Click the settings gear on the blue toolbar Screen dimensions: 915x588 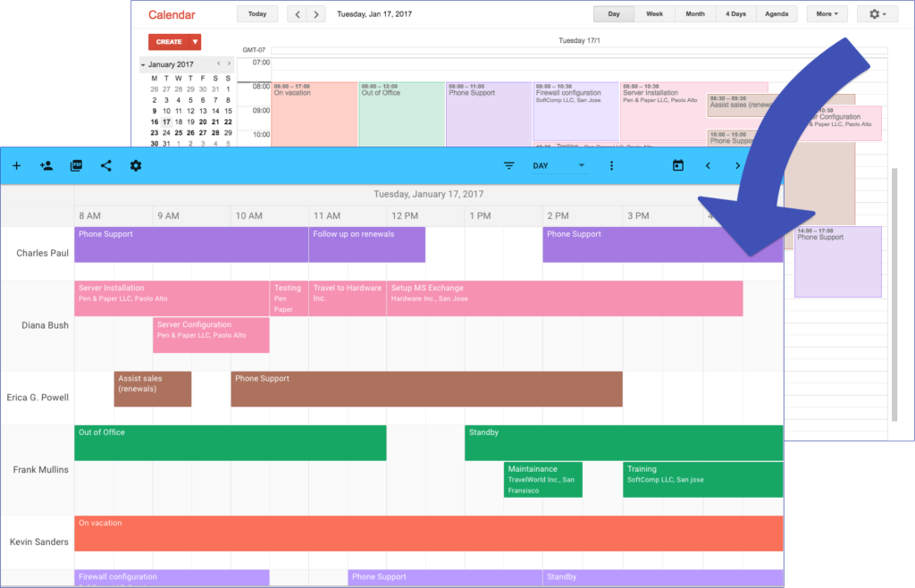pyautogui.click(x=135, y=165)
